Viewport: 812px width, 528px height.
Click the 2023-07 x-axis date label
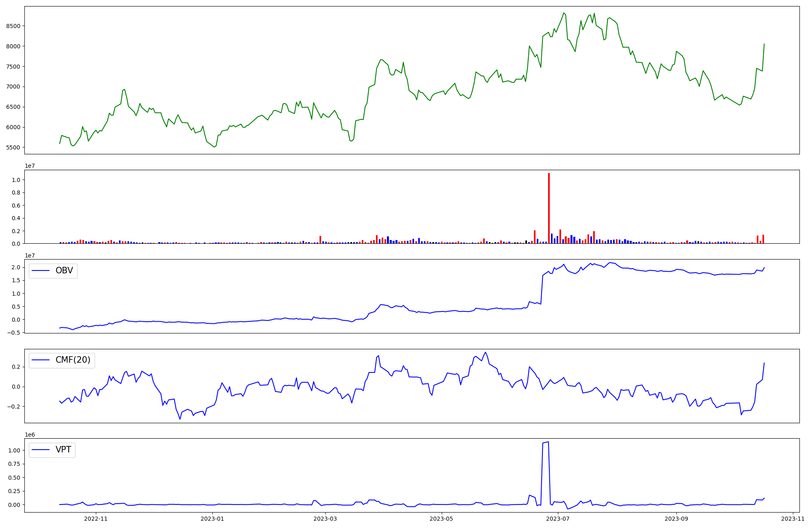click(x=558, y=519)
